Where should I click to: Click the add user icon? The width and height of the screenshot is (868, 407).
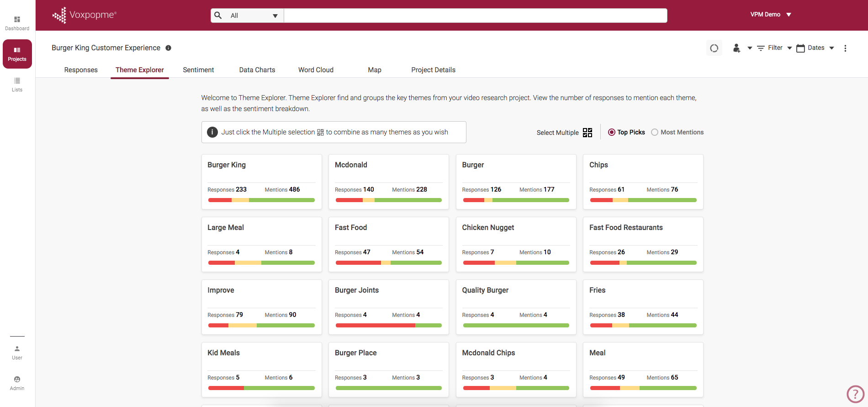(x=736, y=48)
